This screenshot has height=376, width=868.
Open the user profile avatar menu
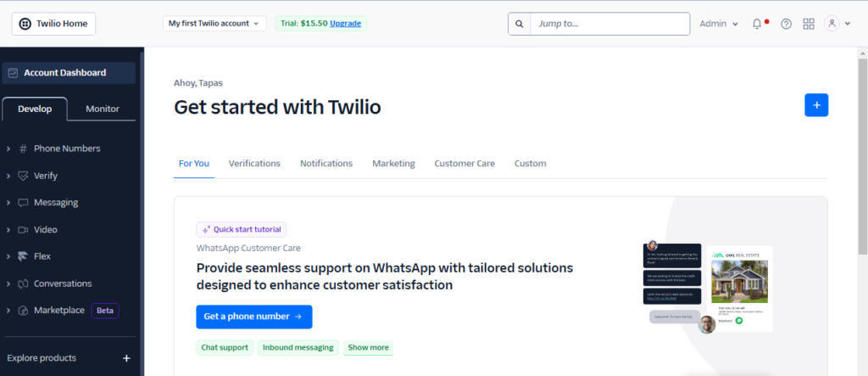point(837,23)
